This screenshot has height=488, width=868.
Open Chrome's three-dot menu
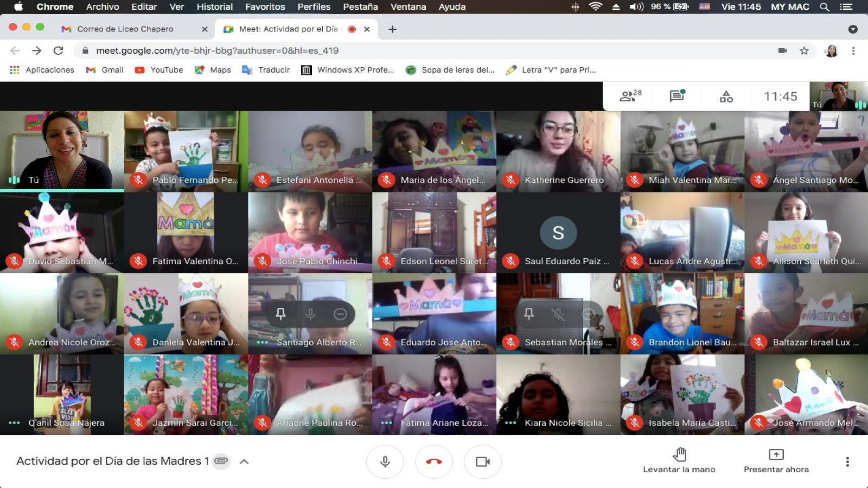pyautogui.click(x=853, y=50)
